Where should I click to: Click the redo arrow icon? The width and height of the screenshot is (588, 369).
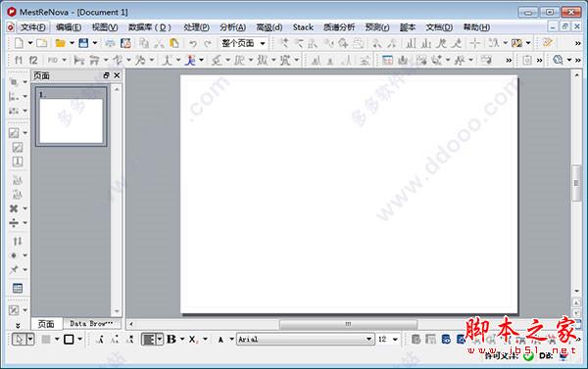pos(208,43)
